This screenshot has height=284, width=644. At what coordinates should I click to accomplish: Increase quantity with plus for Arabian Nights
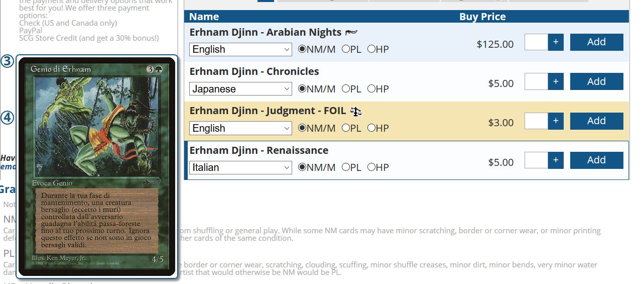click(556, 42)
